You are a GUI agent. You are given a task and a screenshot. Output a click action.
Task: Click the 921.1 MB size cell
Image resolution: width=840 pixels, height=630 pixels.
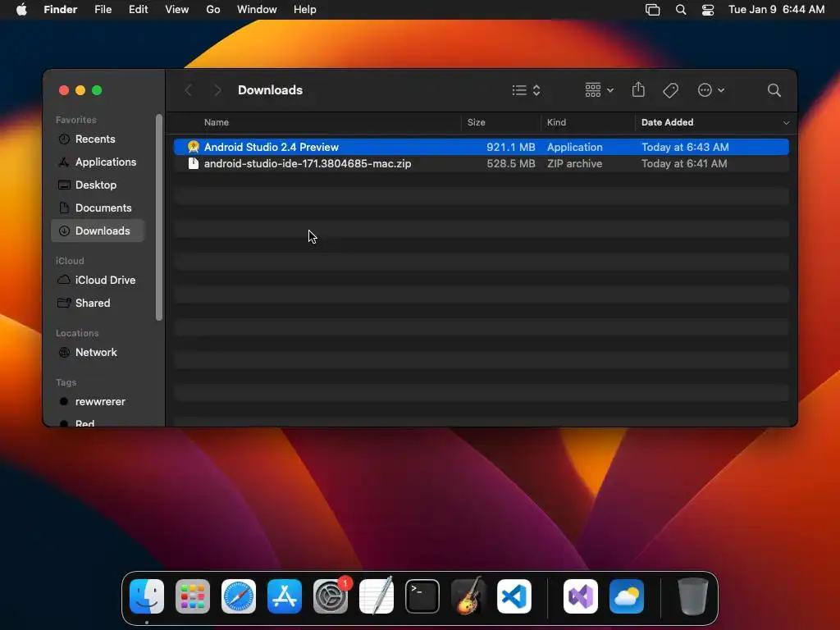(510, 147)
